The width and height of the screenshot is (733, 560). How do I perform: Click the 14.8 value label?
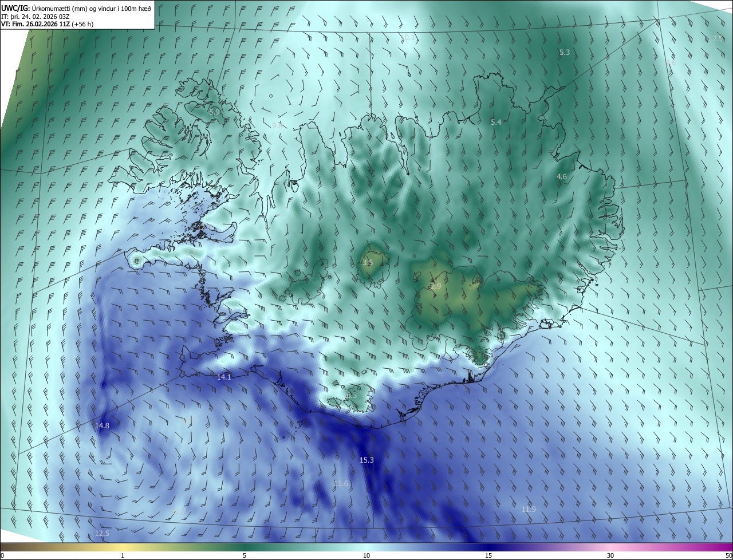click(102, 425)
